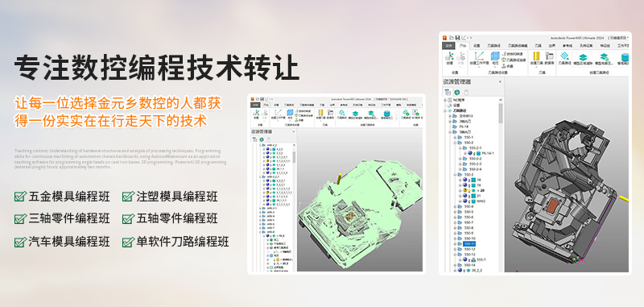Collapse the 550-3 folder in right tree
644x307 pixels.
pos(455,175)
